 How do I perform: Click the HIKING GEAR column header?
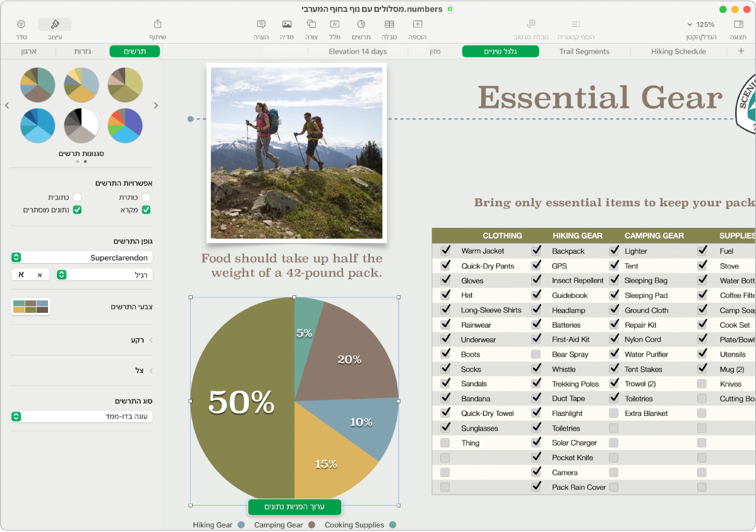[x=577, y=235]
